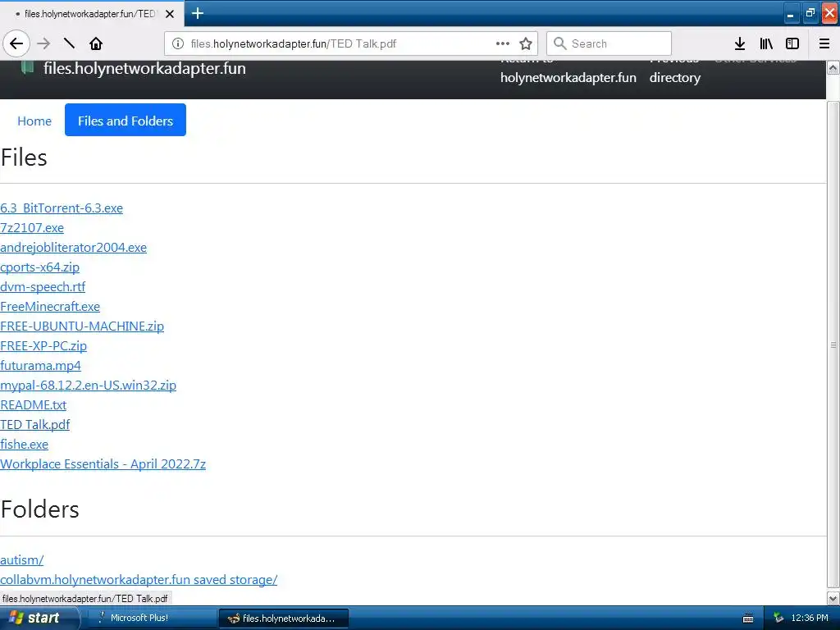Bookmark this page with the star icon
Viewport: 840px width, 630px height.
(526, 43)
